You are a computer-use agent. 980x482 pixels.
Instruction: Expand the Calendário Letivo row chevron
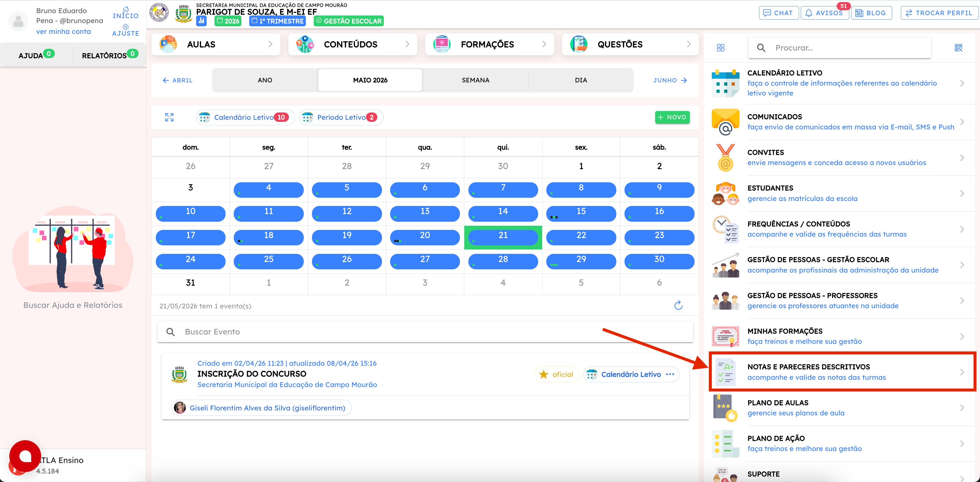point(962,83)
